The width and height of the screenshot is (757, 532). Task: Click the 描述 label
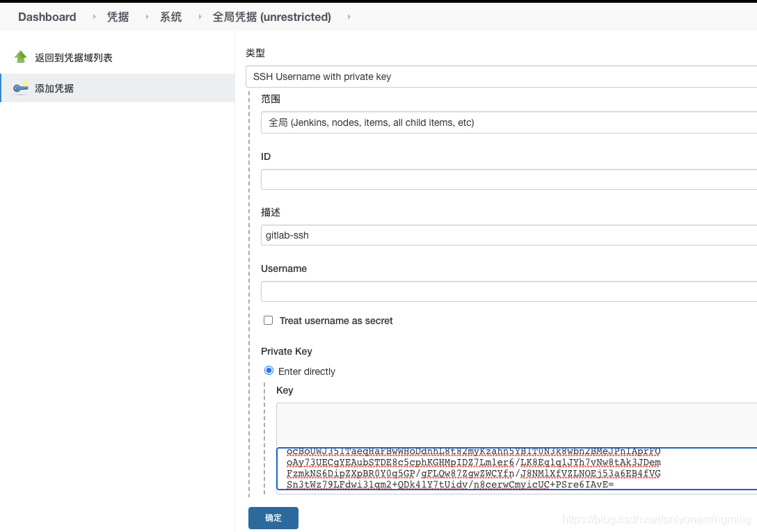tap(271, 212)
